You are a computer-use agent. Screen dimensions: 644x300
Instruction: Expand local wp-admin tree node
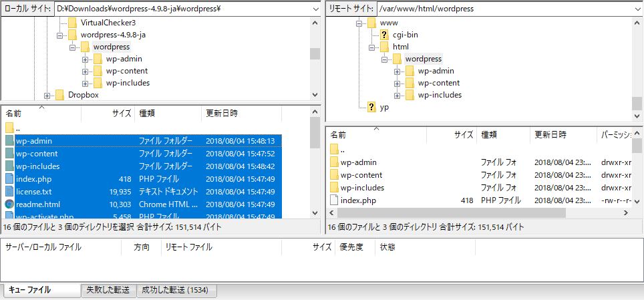pos(85,59)
